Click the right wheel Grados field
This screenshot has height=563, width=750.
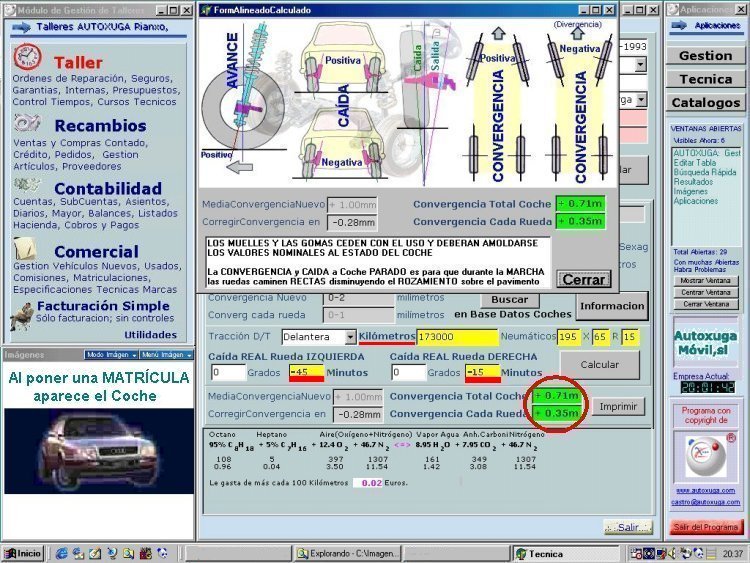(x=408, y=373)
